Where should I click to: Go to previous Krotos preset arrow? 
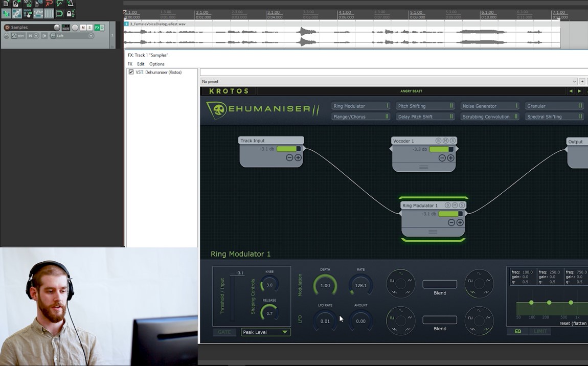(x=571, y=91)
